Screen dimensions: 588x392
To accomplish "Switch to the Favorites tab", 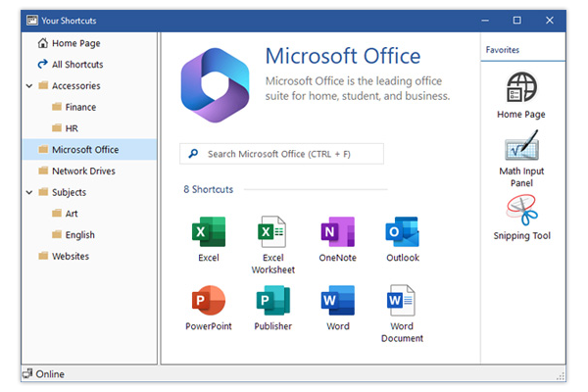I will coord(503,50).
